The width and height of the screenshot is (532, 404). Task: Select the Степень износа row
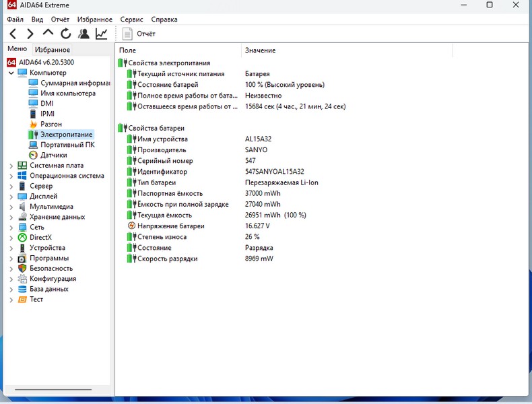tap(162, 237)
